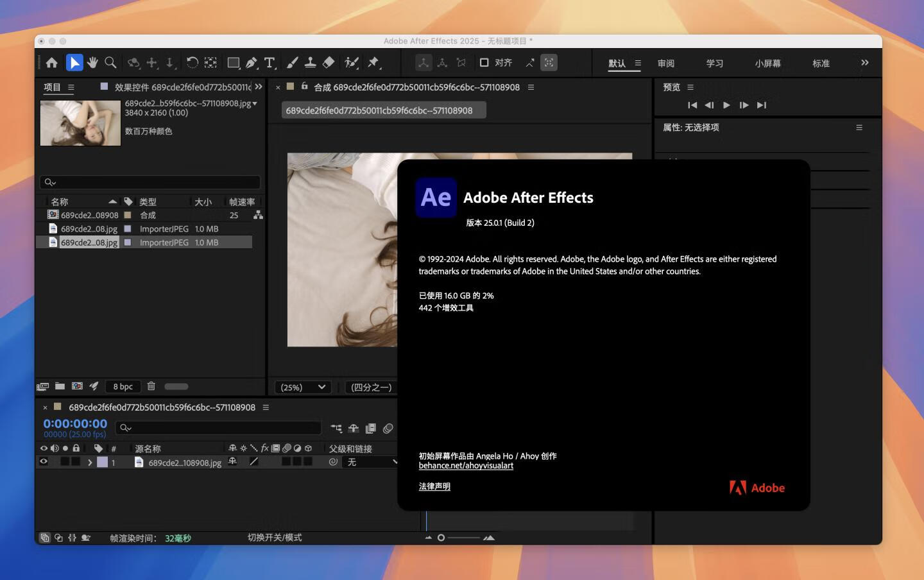The image size is (924, 580).
Task: Click the 法律声明 link
Action: pos(434,486)
